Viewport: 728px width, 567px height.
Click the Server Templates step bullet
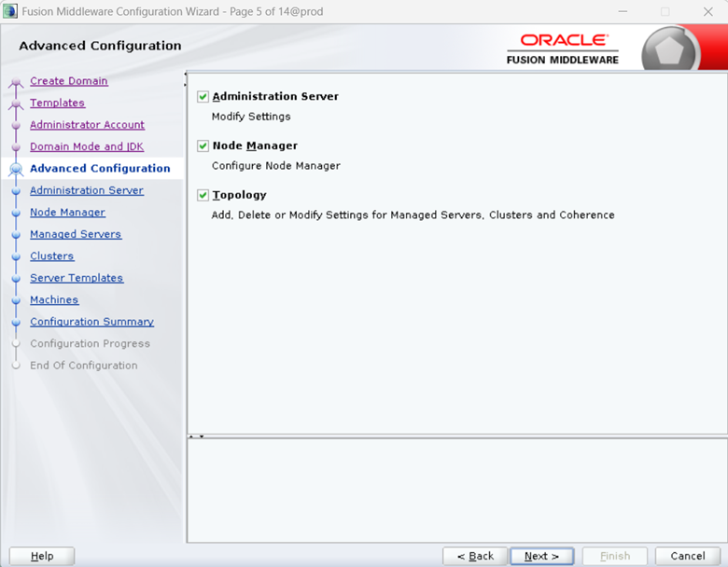[x=16, y=279]
